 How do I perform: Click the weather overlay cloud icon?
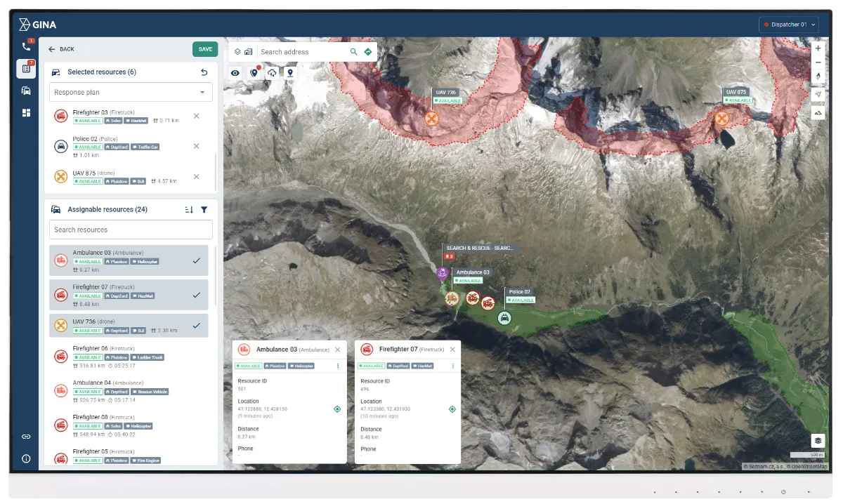coord(272,72)
